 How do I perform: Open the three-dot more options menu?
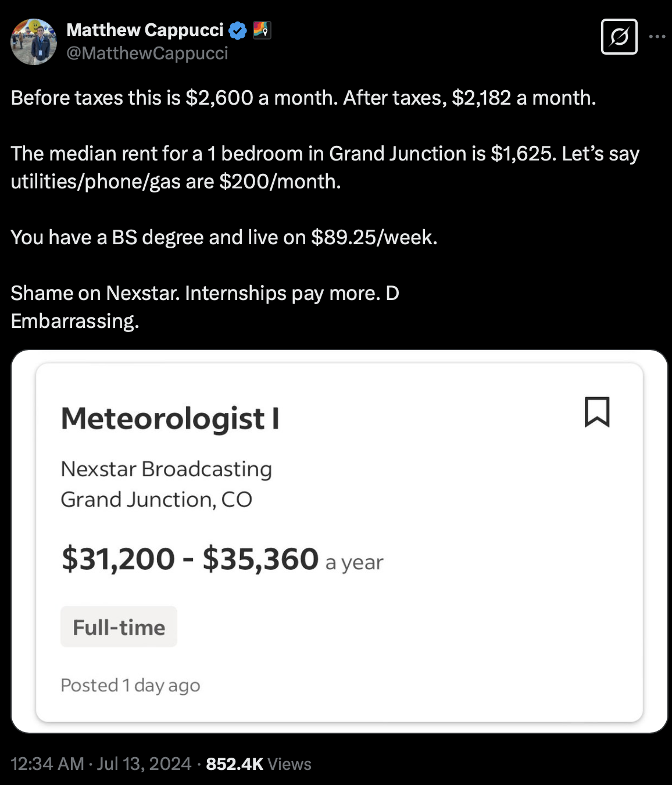[x=657, y=37]
